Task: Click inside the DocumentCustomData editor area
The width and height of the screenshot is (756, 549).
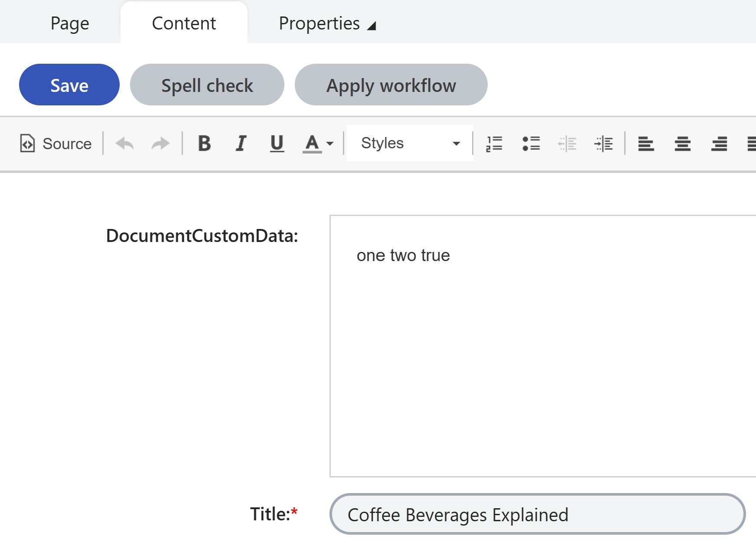Action: click(x=543, y=346)
